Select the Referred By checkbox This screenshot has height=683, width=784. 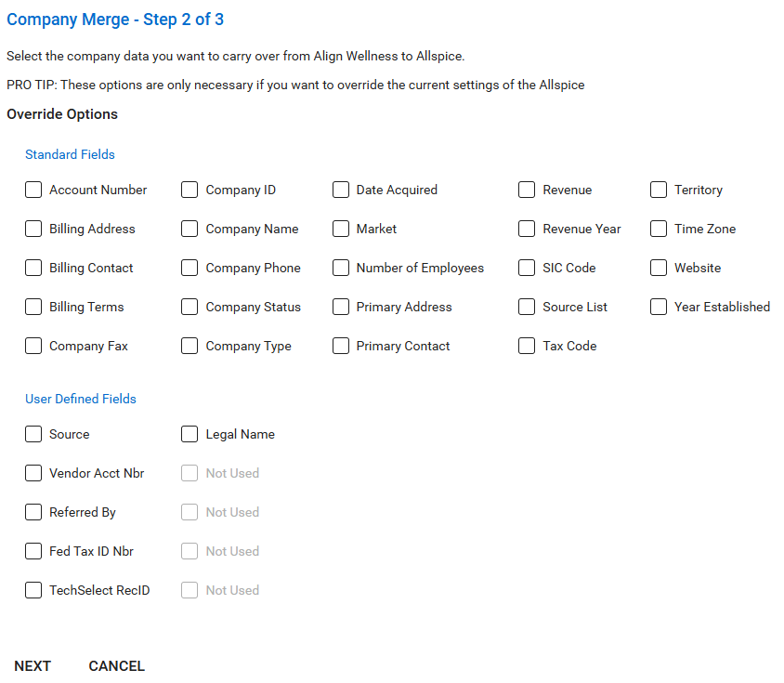(x=33, y=512)
